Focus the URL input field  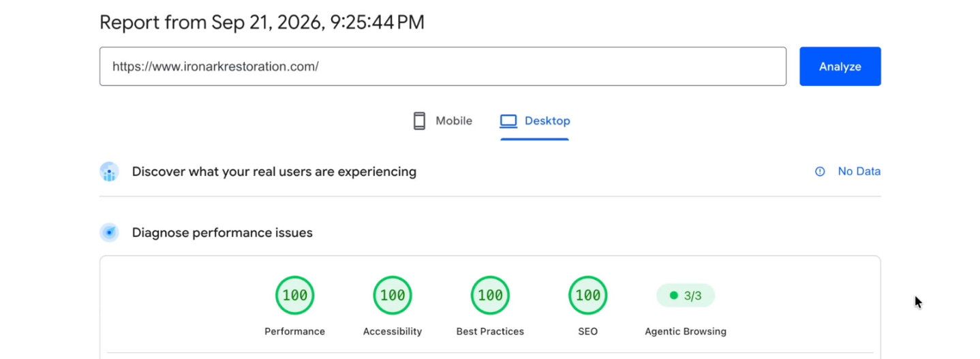click(443, 66)
